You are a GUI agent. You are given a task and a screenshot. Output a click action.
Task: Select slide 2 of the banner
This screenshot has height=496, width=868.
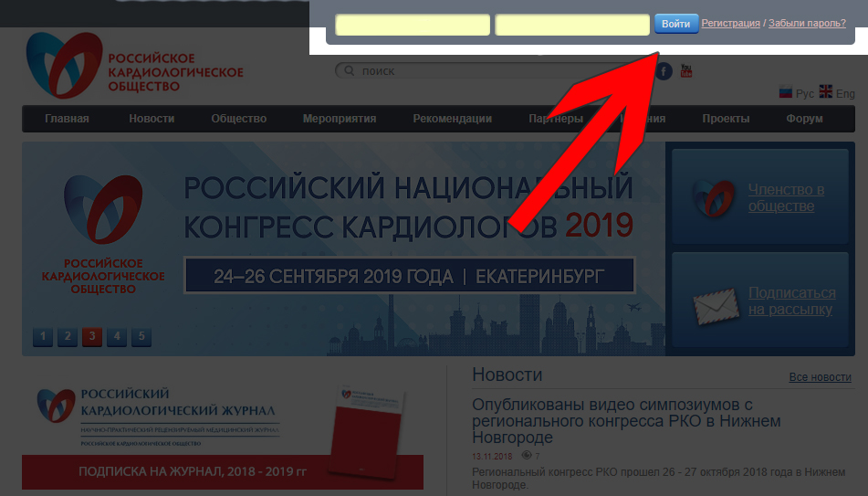[x=68, y=336]
